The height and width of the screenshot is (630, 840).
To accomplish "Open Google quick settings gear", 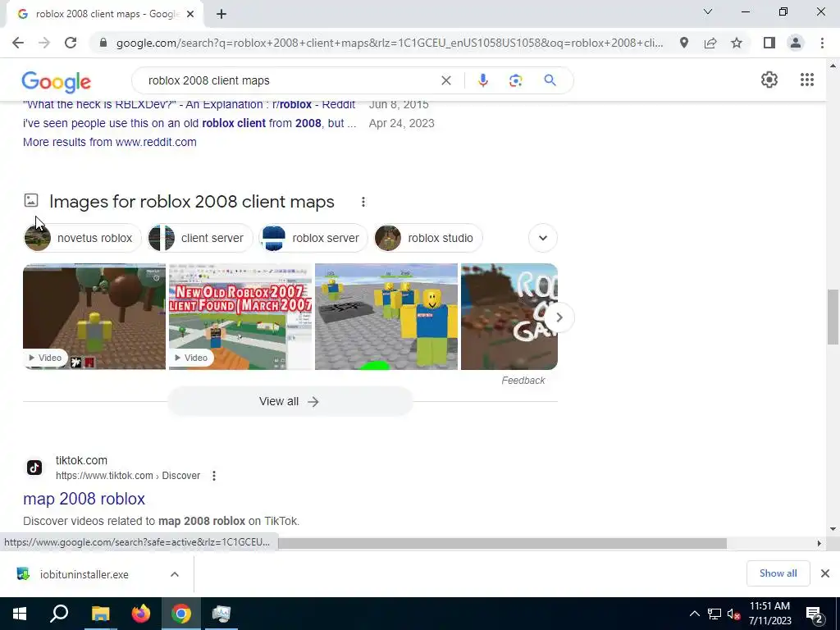I will click(x=769, y=80).
